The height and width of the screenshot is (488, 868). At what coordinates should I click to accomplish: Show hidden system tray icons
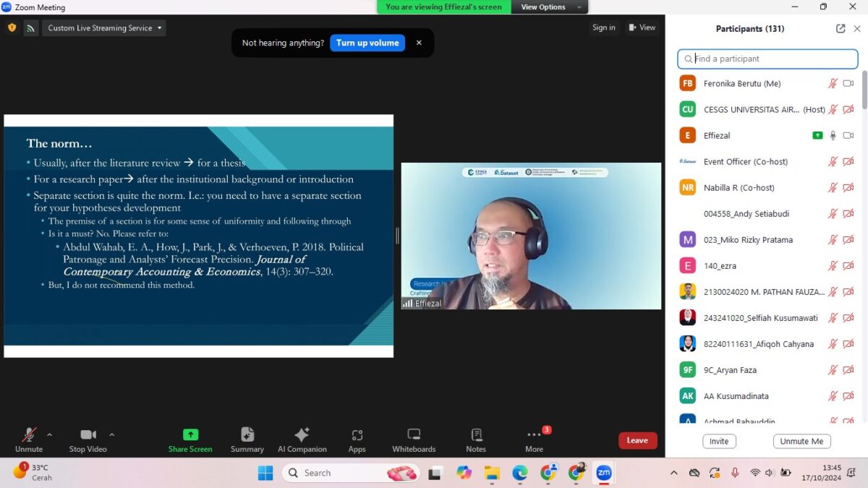[674, 473]
